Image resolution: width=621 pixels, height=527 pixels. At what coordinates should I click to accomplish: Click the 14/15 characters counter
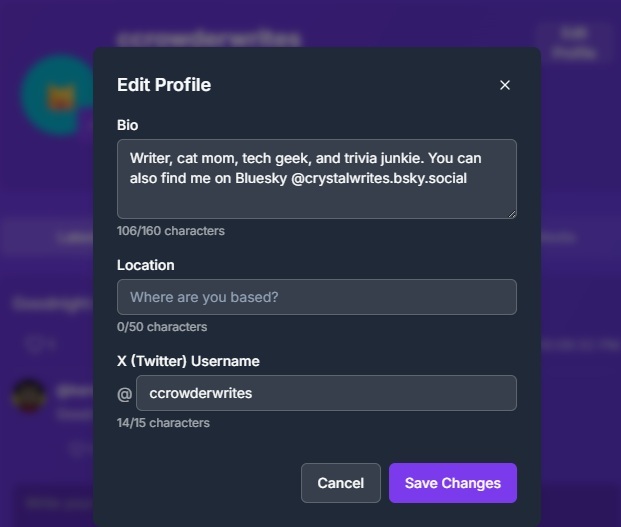tap(163, 423)
